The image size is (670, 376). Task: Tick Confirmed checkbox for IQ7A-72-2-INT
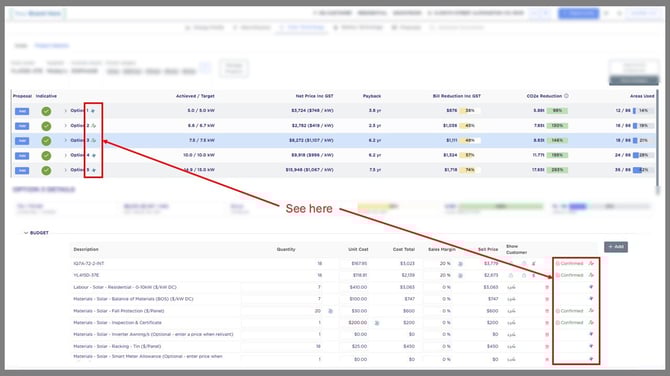click(558, 263)
